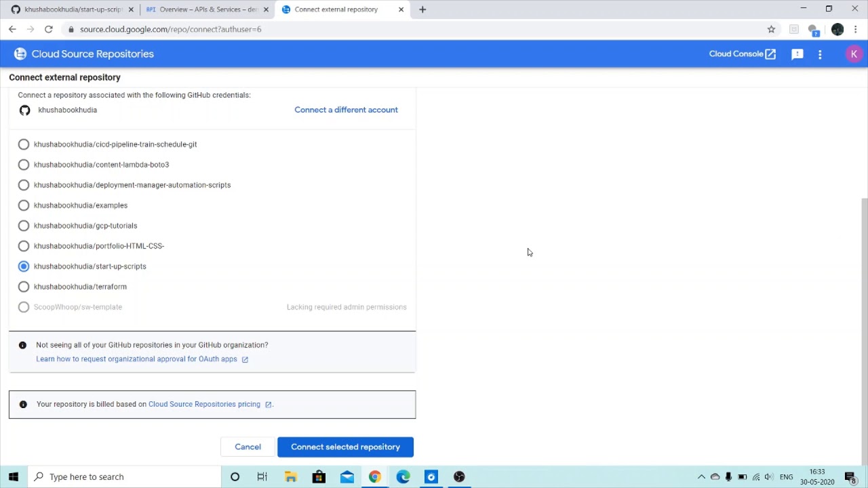Close the APIs & Services tab

pyautogui.click(x=266, y=9)
